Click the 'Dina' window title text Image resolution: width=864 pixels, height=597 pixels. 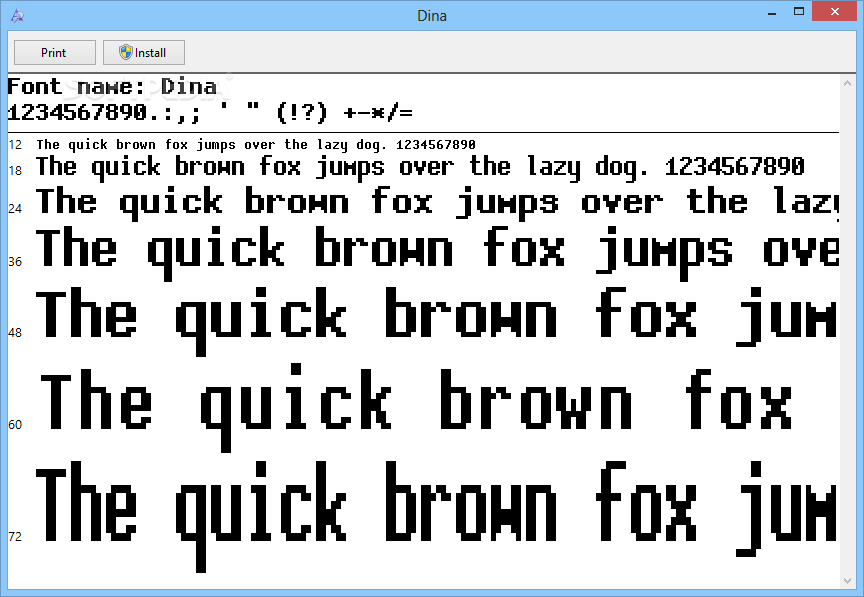coord(431,15)
